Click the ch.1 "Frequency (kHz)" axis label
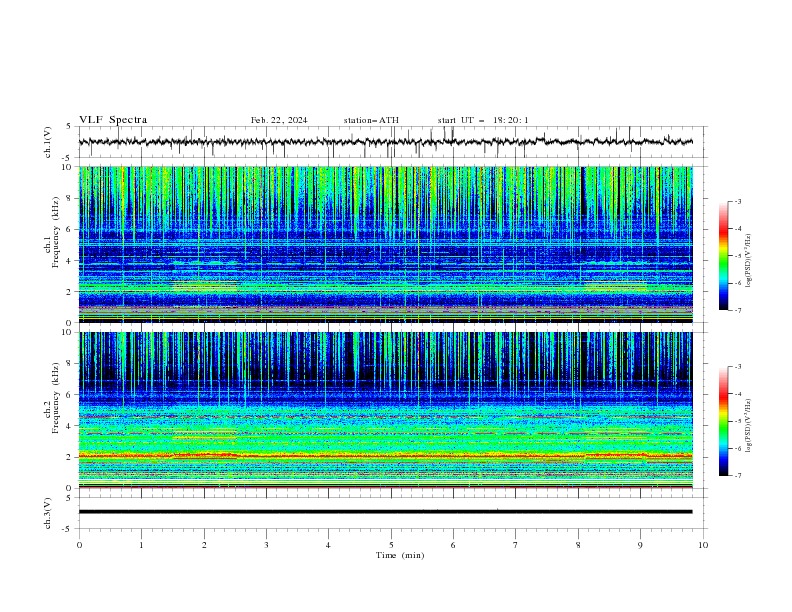This screenshot has width=792, height=612. (56, 232)
